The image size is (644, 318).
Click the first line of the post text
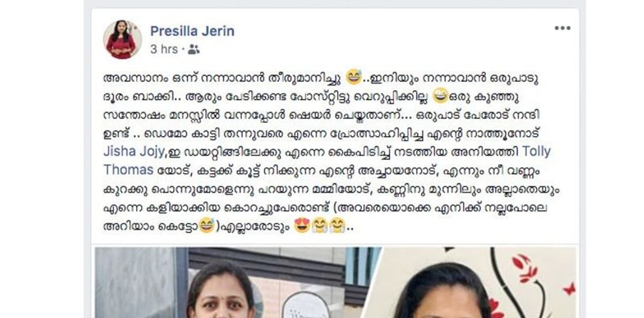321,78
